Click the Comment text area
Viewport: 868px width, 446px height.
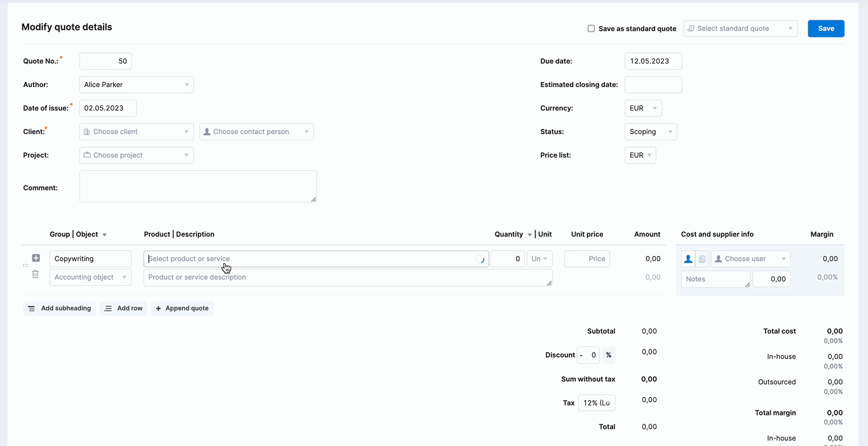pos(198,186)
